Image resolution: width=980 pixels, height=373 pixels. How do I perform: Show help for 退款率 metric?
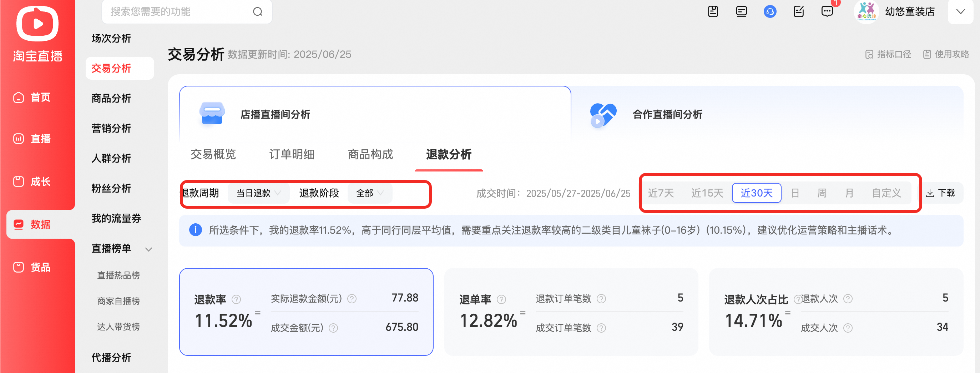point(236,299)
